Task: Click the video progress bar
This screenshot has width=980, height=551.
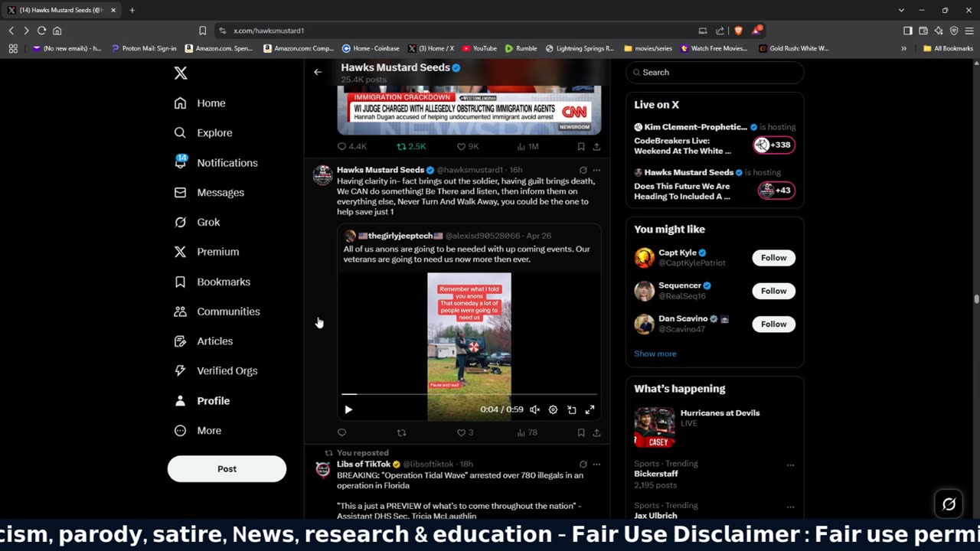Action: click(469, 394)
